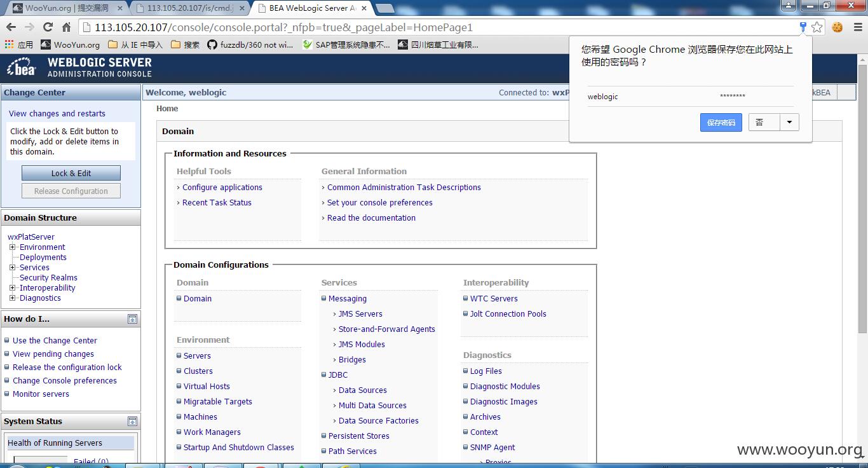Open the Jolt Connection Pools link
This screenshot has width=868, height=468.
coord(508,314)
